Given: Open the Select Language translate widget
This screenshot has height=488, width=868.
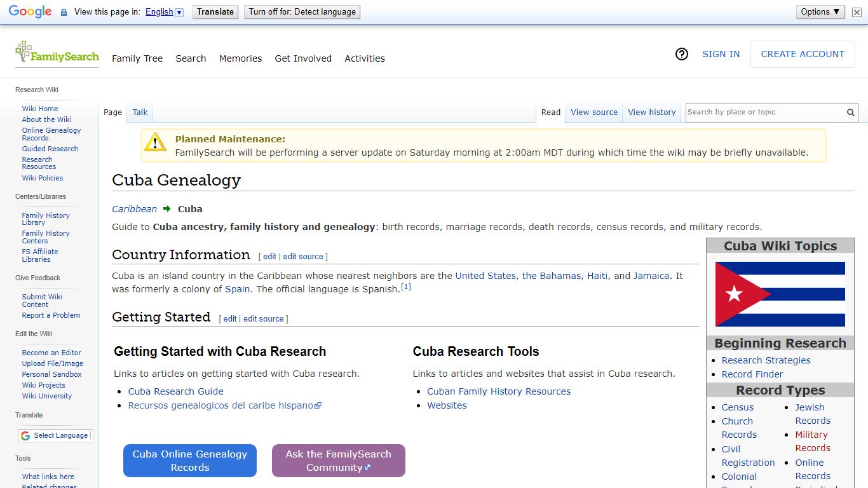Looking at the screenshot, I should point(55,435).
